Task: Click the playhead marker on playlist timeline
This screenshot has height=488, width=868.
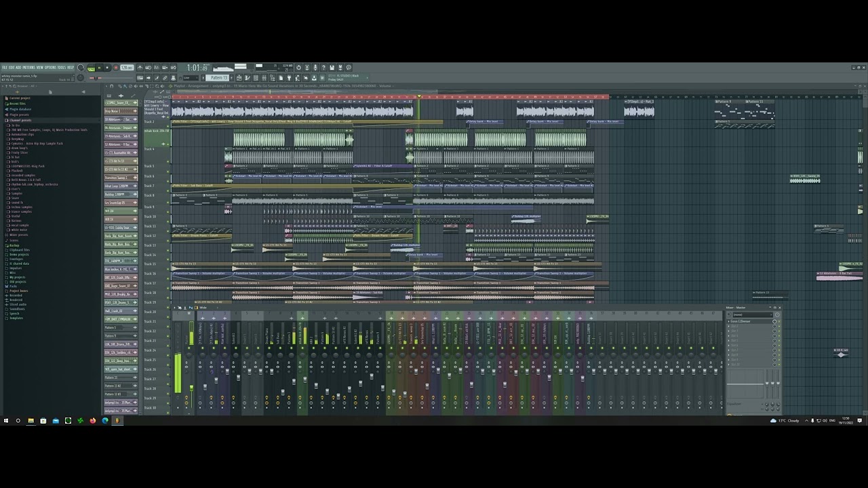Action: click(x=419, y=97)
